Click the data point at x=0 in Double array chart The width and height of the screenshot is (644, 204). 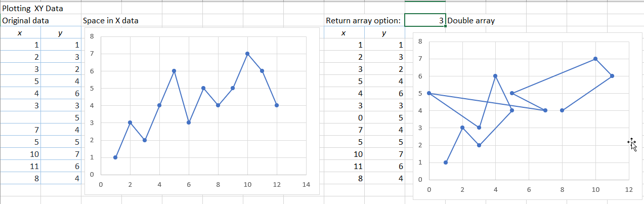pyautogui.click(x=429, y=93)
